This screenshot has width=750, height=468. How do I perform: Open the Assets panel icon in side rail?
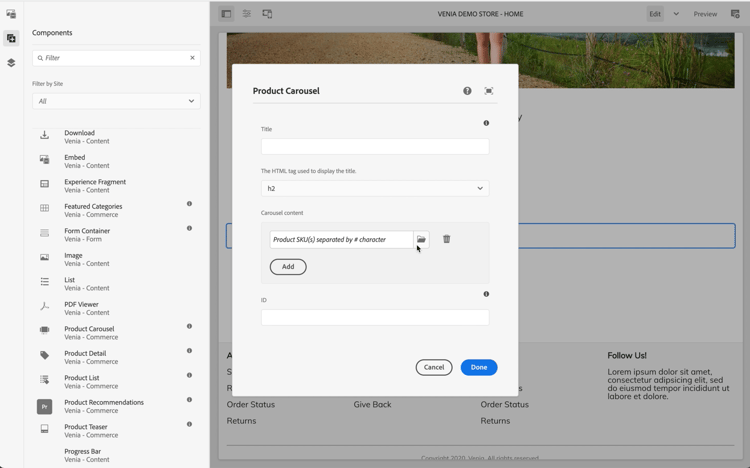11,14
